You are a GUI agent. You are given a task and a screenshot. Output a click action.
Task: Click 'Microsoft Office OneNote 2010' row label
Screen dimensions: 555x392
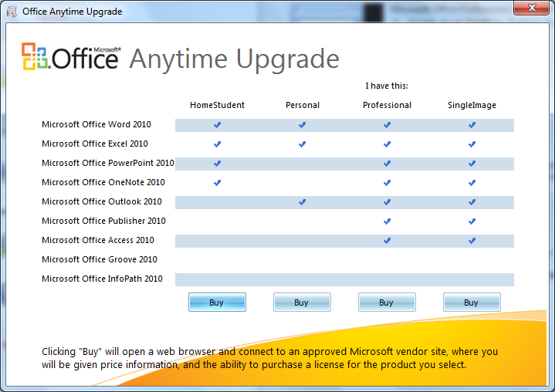[103, 182]
